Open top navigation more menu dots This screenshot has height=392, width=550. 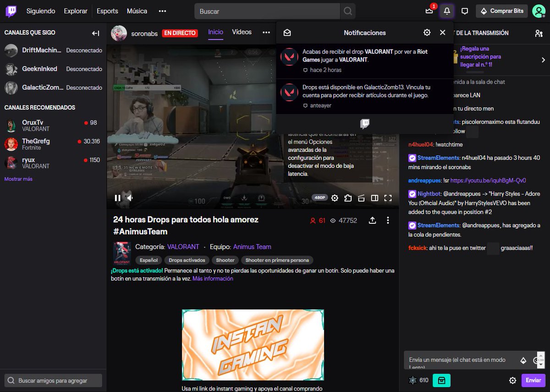coord(162,11)
